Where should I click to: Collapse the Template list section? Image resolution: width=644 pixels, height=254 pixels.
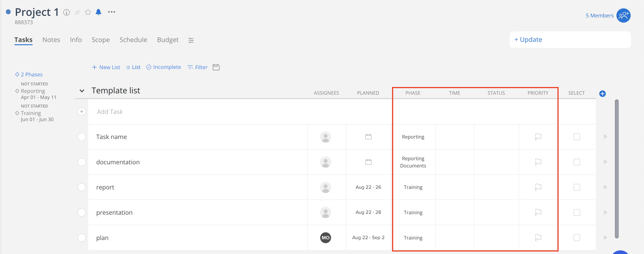coord(82,91)
